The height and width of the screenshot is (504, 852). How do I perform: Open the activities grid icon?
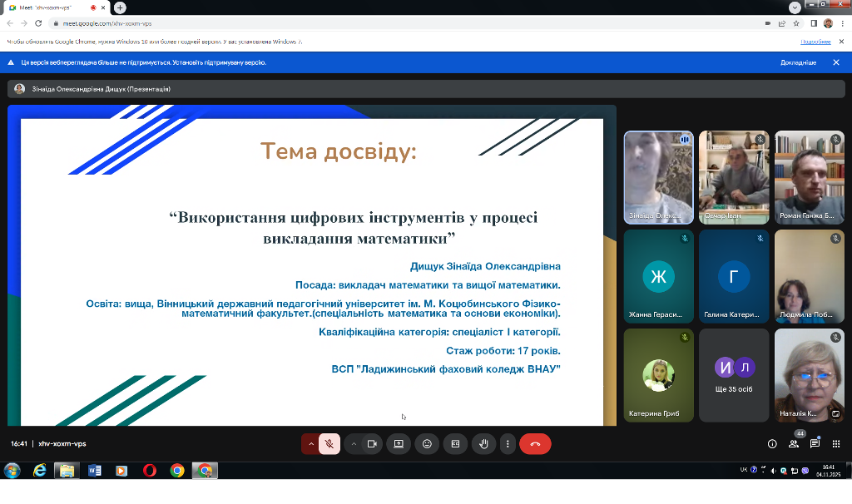836,444
